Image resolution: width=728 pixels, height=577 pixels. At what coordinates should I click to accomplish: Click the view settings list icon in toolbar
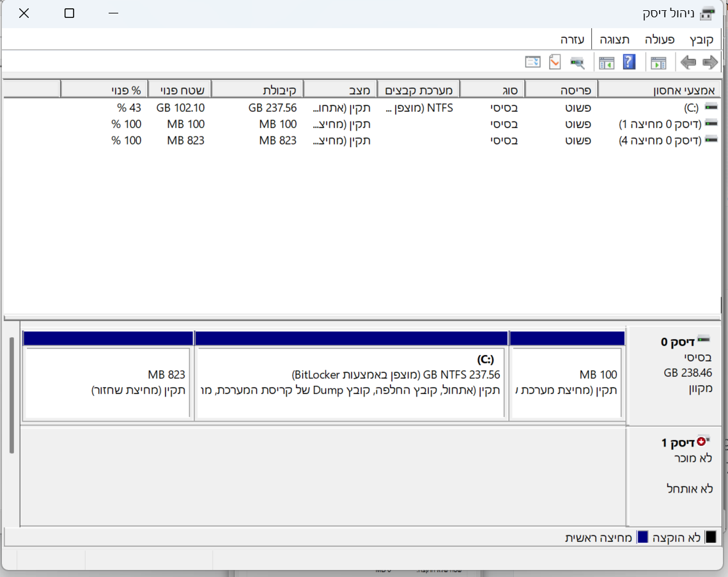532,62
